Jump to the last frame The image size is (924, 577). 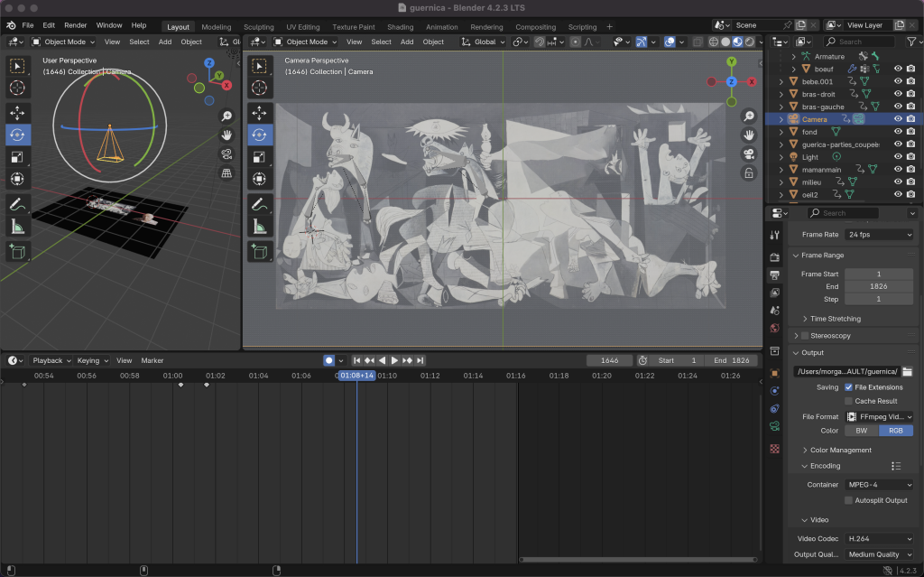[420, 360]
